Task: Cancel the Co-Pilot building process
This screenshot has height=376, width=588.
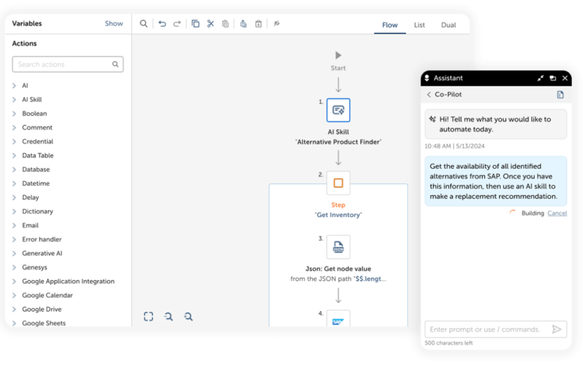Action: click(x=557, y=213)
